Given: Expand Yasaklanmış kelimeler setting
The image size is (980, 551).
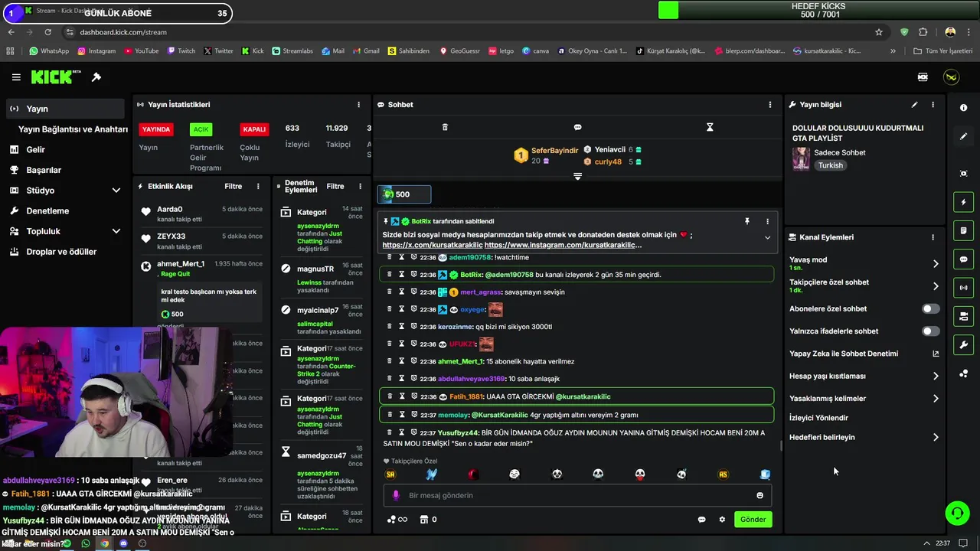Looking at the screenshot, I should (x=936, y=399).
